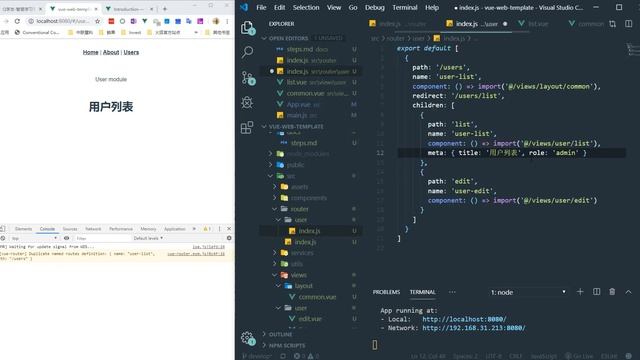The width and height of the screenshot is (640, 360).
Task: Switch to the Elements tab in DevTools
Action: coord(23,229)
